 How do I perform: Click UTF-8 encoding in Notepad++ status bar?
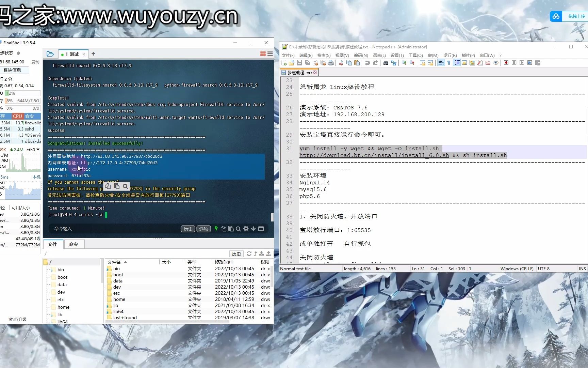(544, 269)
